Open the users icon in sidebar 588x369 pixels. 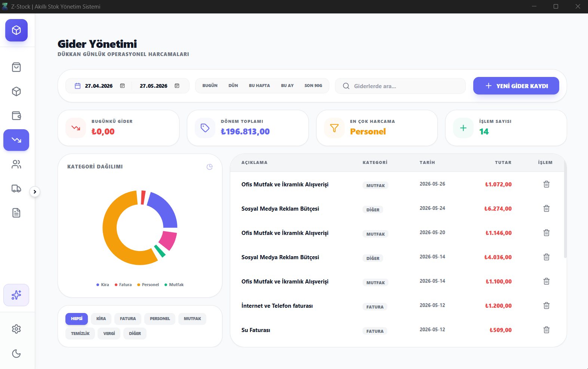pyautogui.click(x=16, y=164)
